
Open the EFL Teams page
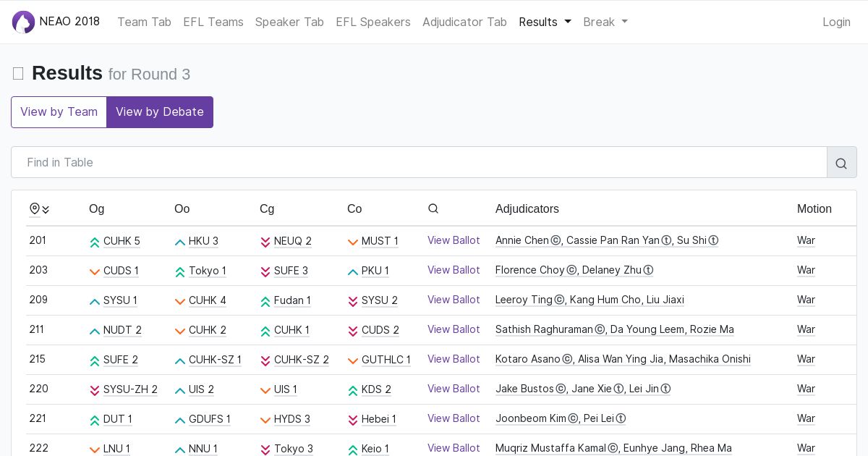point(213,22)
